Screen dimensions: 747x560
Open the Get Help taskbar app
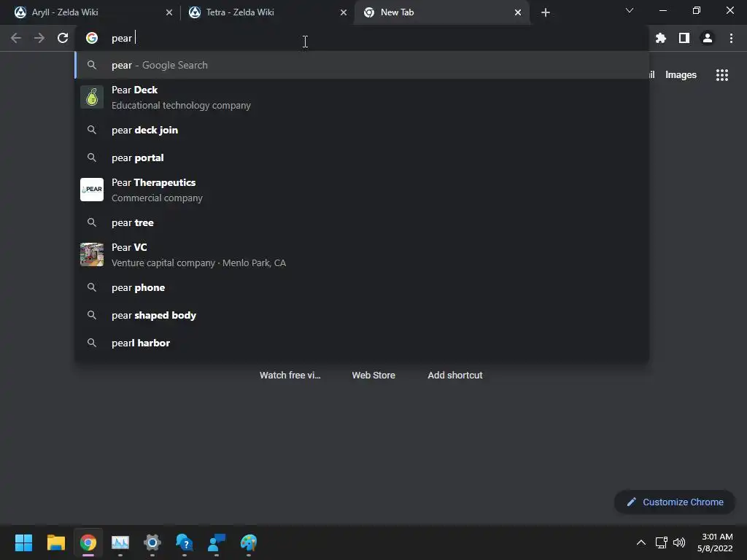point(185,542)
